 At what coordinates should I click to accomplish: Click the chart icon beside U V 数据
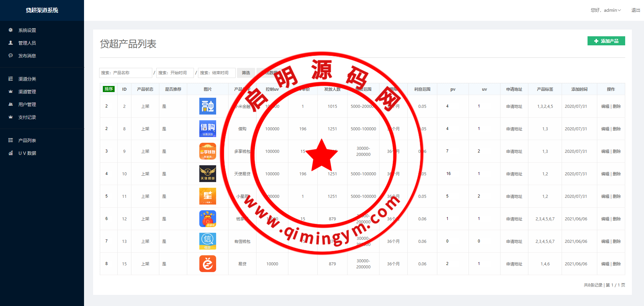[11, 153]
